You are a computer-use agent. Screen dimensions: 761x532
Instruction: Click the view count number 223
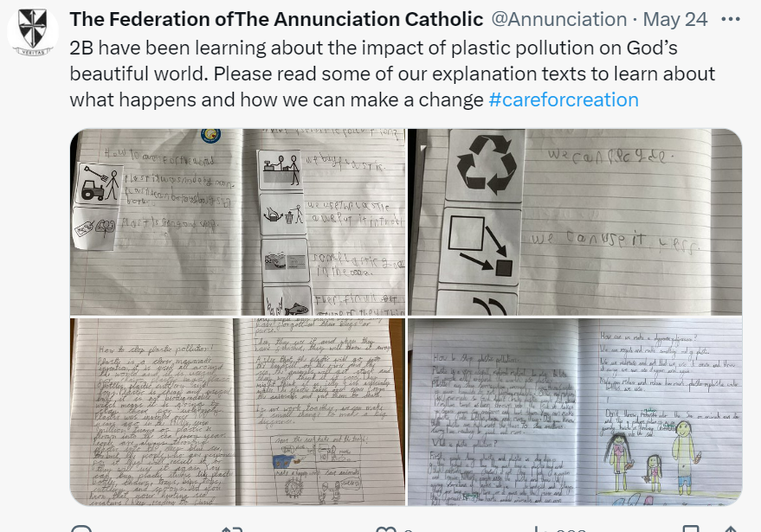[566, 529]
